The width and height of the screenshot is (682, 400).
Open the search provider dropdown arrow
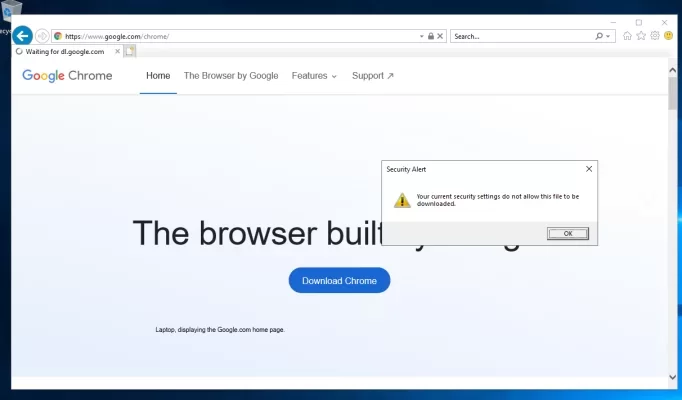pyautogui.click(x=610, y=36)
